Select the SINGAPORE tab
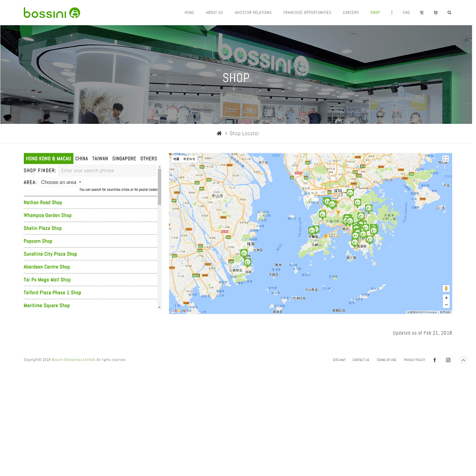 (x=124, y=159)
